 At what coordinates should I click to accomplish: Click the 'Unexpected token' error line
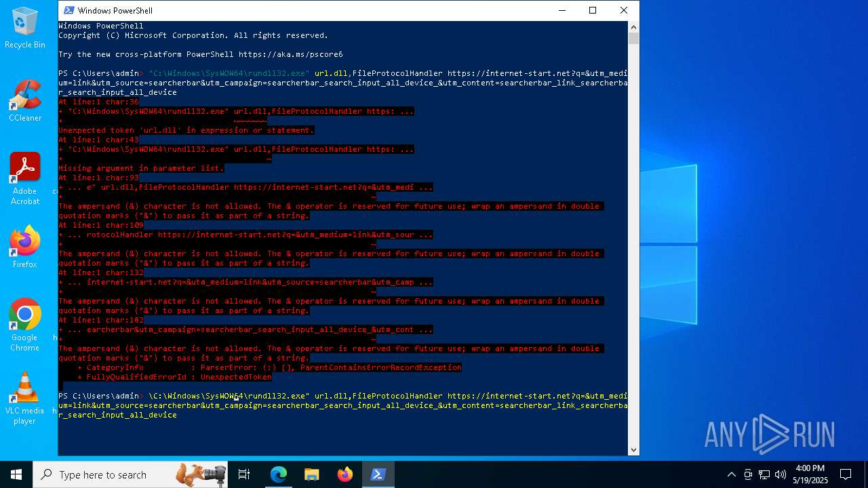186,130
